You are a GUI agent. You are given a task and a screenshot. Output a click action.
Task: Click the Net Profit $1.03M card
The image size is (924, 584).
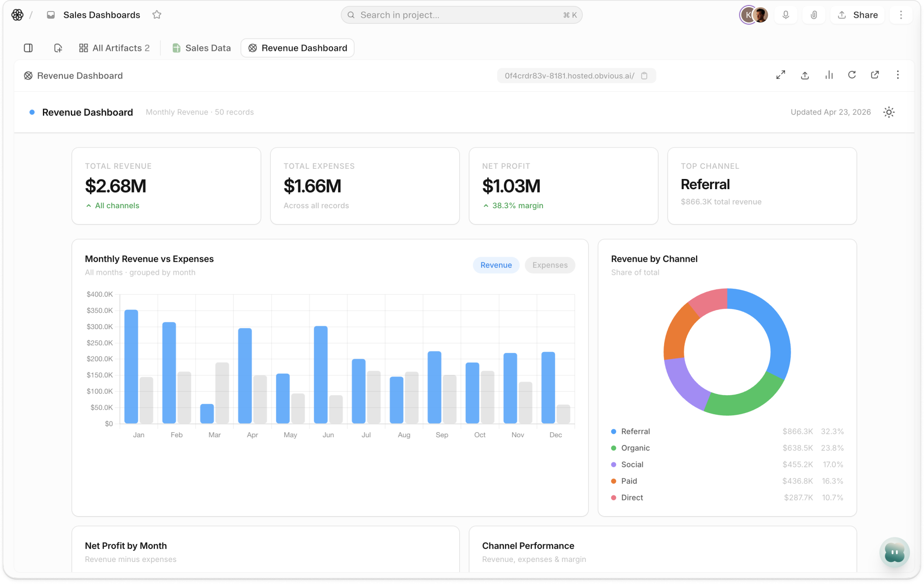coord(564,186)
